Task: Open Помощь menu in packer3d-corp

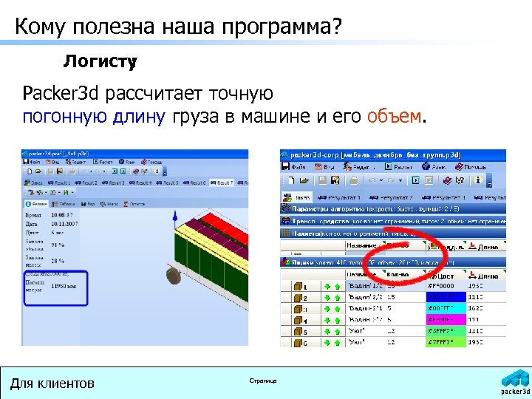Action: click(471, 166)
